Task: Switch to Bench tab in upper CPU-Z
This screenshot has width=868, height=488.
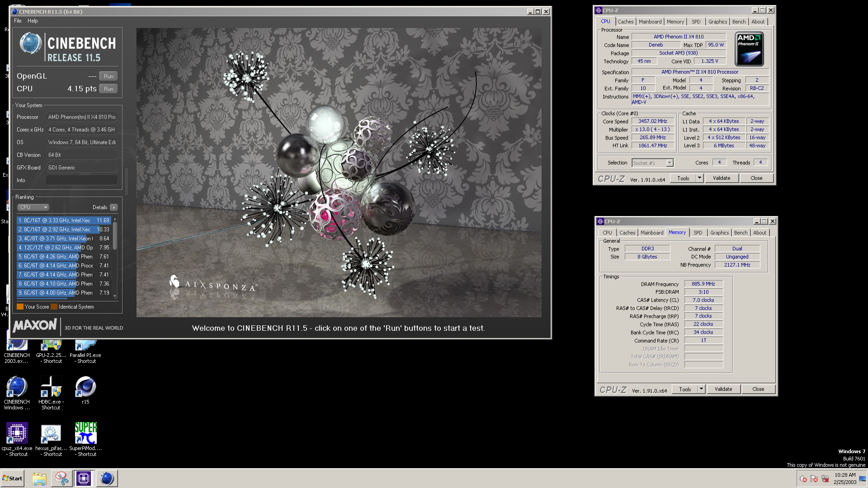Action: 739,22
